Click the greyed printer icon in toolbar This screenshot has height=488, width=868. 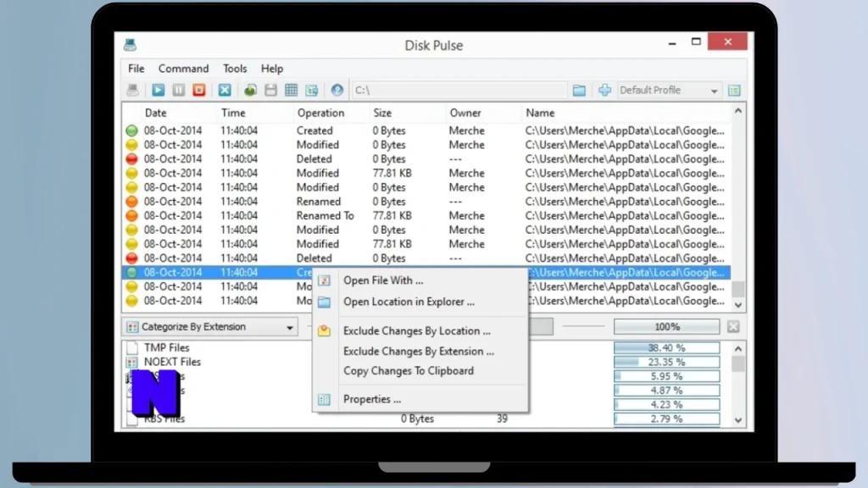click(x=133, y=90)
